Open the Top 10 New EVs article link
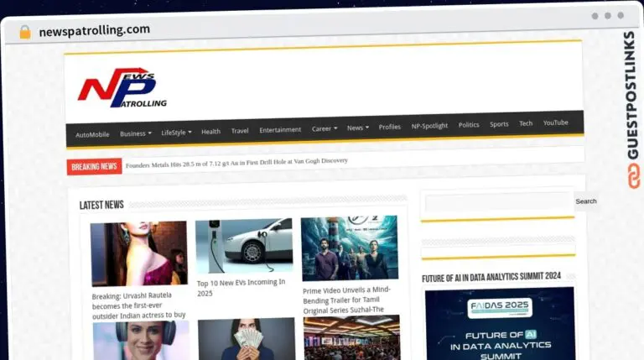The height and width of the screenshot is (360, 644). click(241, 288)
